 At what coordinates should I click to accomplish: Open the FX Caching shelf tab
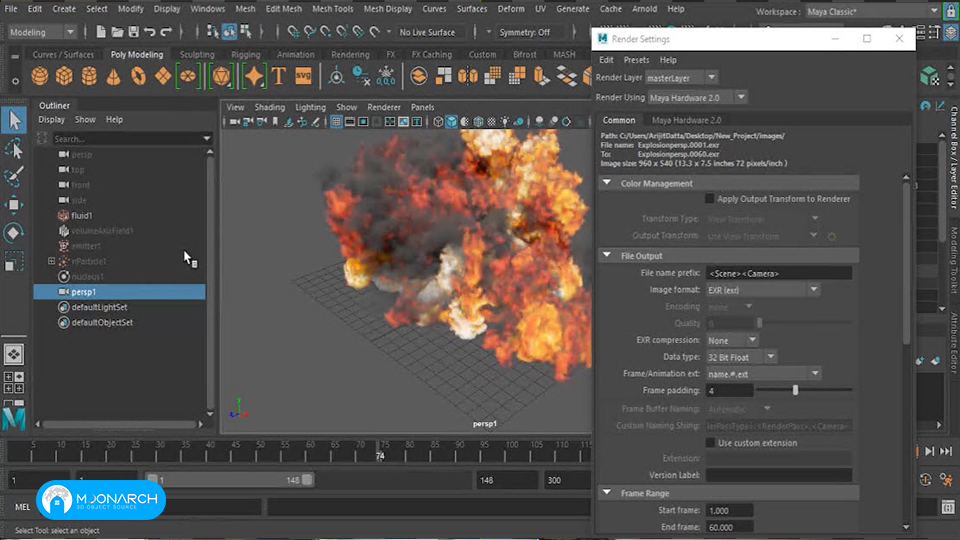pyautogui.click(x=431, y=54)
